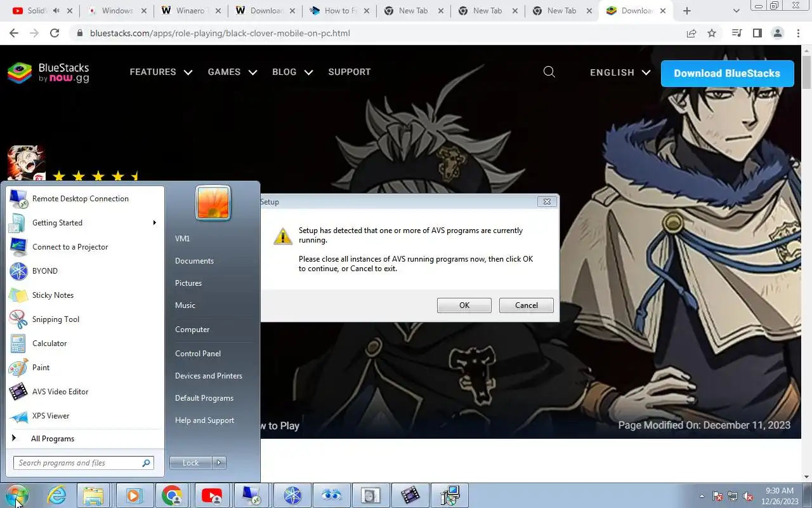Click the BlueStacks search icon
This screenshot has height=508, width=812.
click(x=549, y=72)
